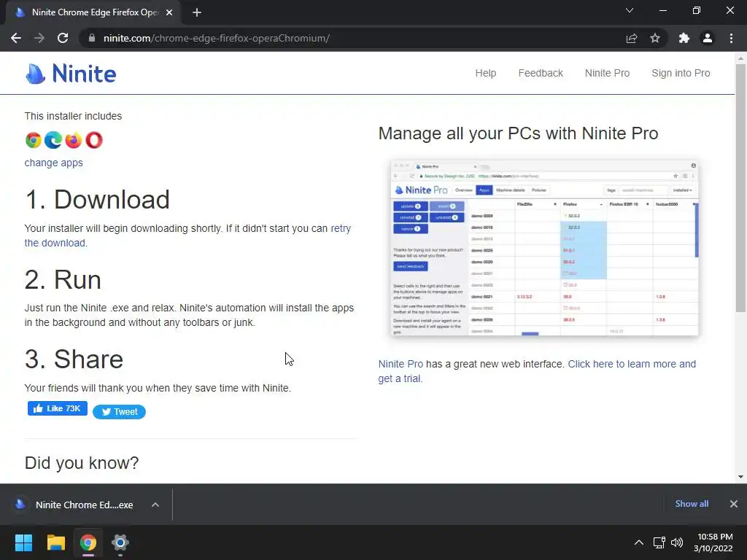Viewport: 747px width, 560px height.
Task: Click the Ninite logo
Action: tap(71, 74)
